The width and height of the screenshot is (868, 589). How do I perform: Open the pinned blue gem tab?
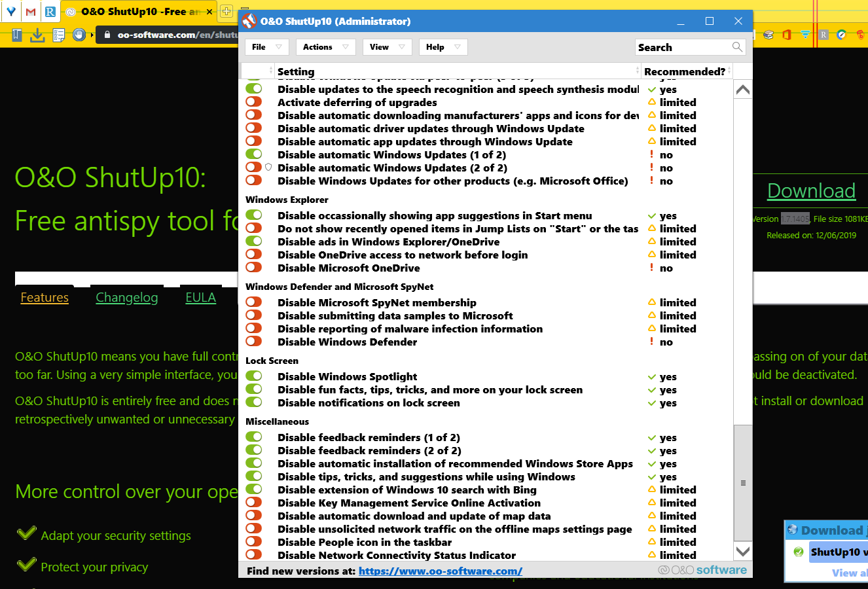pos(11,11)
